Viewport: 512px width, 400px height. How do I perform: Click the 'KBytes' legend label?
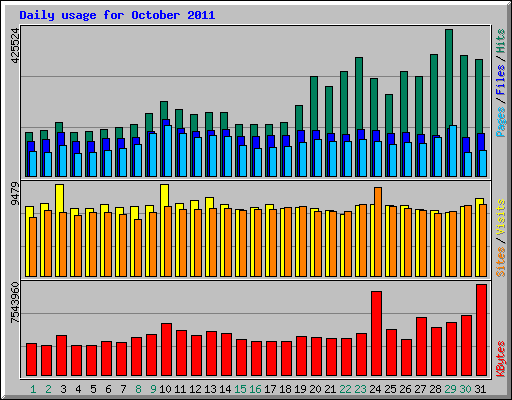(501, 359)
